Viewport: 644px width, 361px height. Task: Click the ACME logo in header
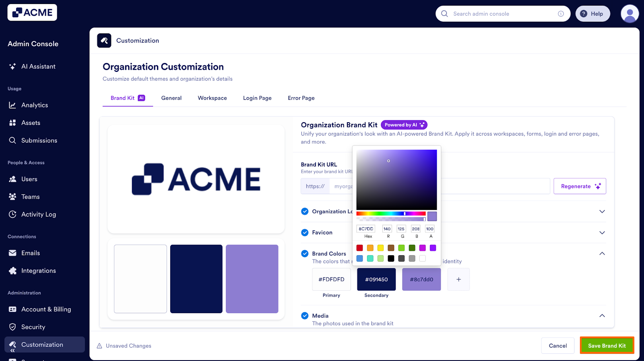(x=32, y=12)
